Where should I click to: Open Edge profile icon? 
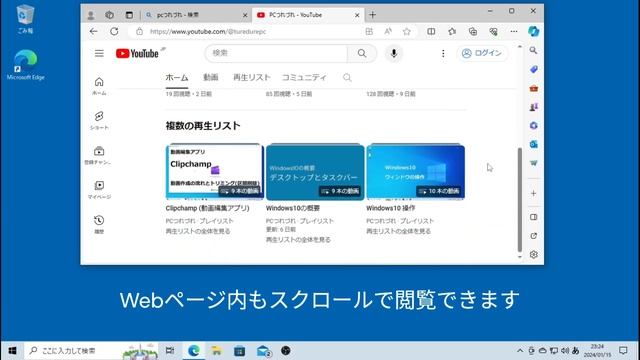[x=91, y=16]
